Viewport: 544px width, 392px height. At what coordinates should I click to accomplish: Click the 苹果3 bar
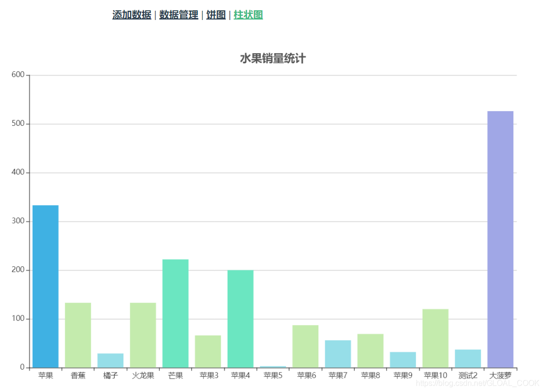tap(208, 352)
